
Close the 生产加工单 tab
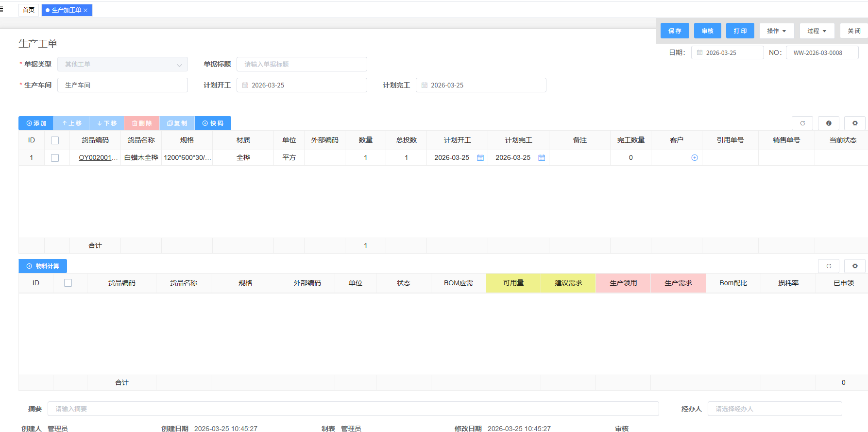point(86,10)
